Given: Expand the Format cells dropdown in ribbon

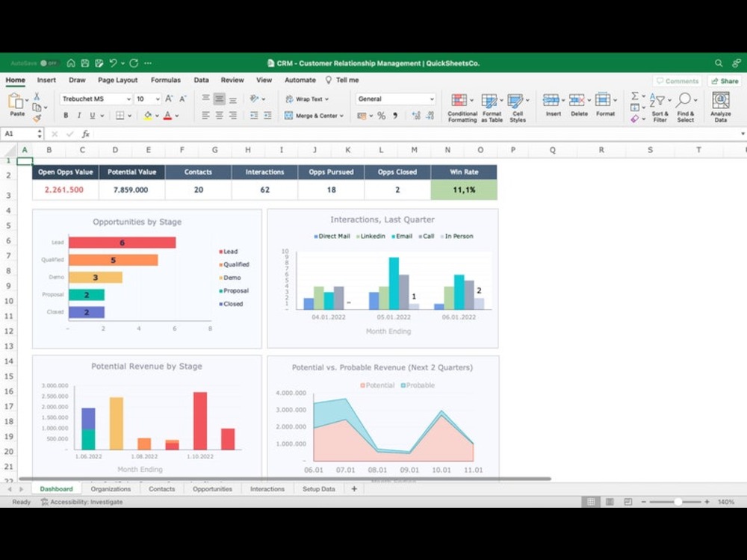Looking at the screenshot, I should coord(615,100).
